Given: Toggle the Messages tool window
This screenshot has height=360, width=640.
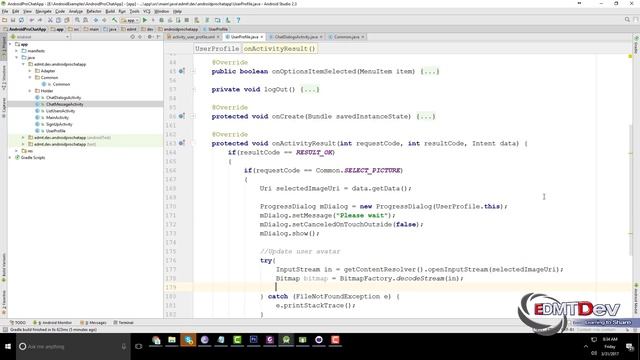Looking at the screenshot, I should (x=93, y=322).
